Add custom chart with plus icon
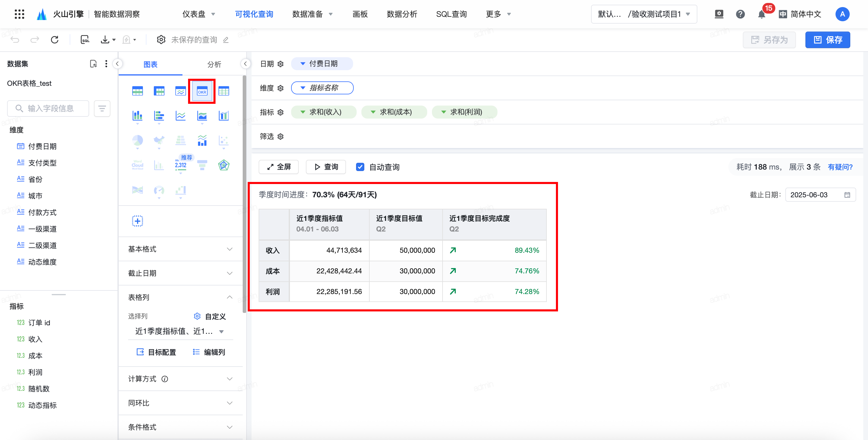This screenshot has height=440, width=868. [138, 221]
